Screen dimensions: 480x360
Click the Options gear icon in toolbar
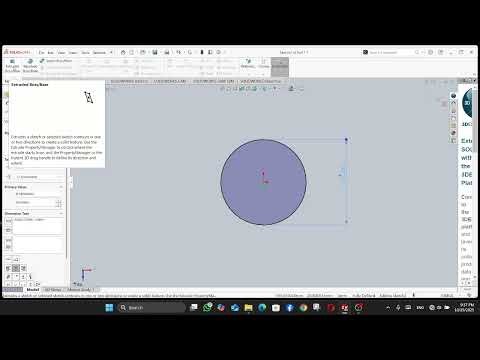[x=219, y=52]
